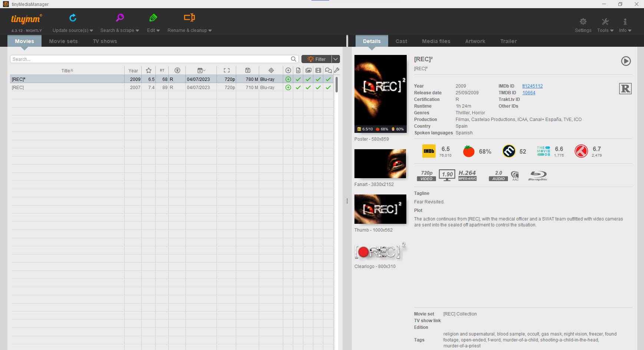Play the [REC]² trailer using the play button
The height and width of the screenshot is (350, 644).
click(626, 61)
